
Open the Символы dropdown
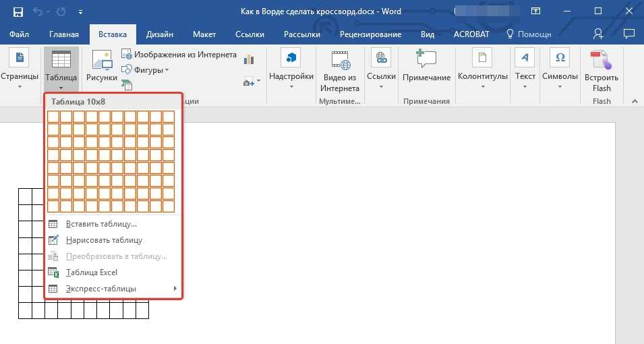[x=560, y=66]
